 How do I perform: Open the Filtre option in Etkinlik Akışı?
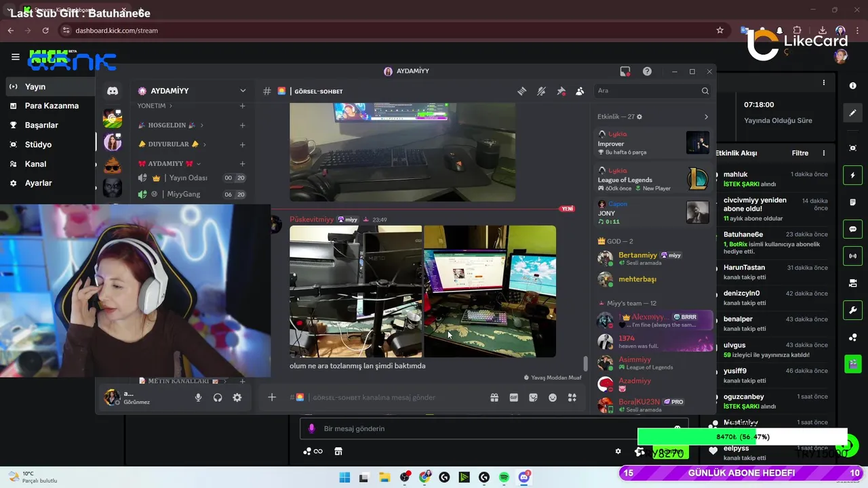[800, 153]
